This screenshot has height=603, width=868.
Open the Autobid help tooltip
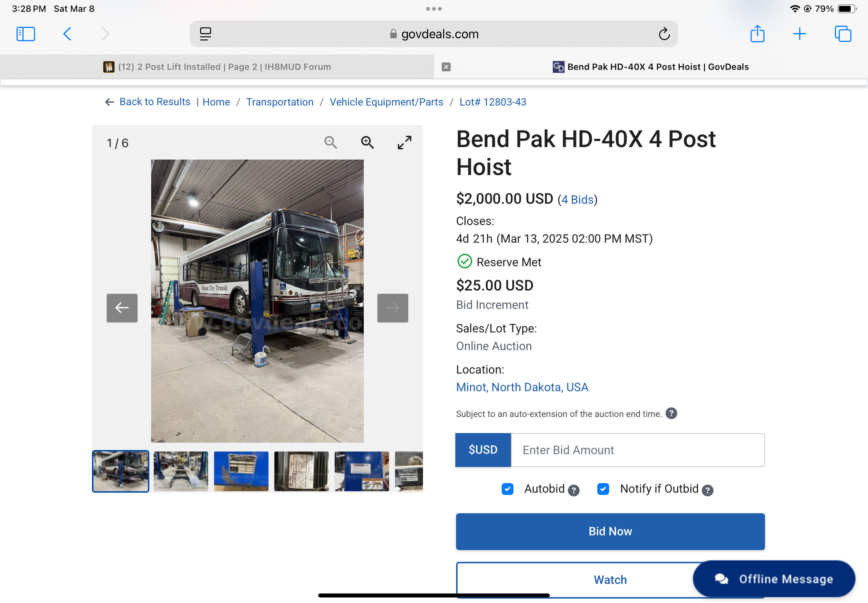click(574, 490)
